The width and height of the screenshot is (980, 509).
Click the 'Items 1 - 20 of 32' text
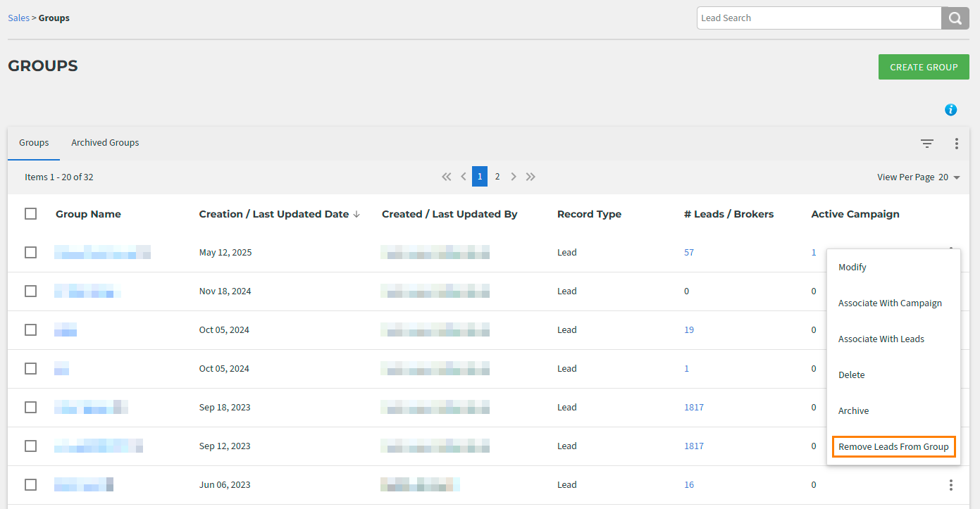(59, 177)
